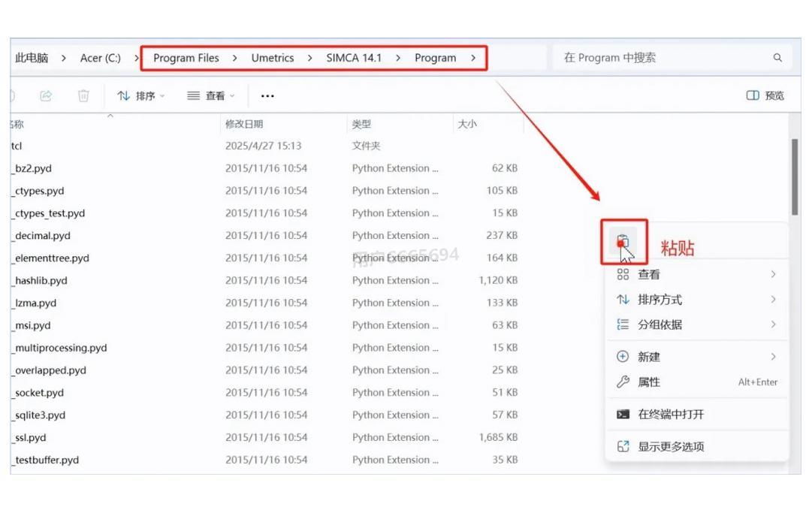
Task: Click the delete trash icon in toolbar
Action: point(83,95)
